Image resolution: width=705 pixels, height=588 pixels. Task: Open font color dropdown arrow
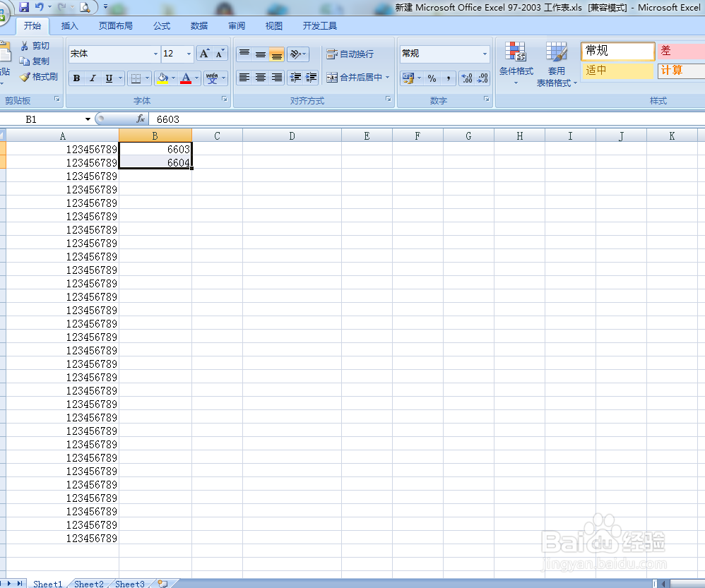pyautogui.click(x=197, y=78)
